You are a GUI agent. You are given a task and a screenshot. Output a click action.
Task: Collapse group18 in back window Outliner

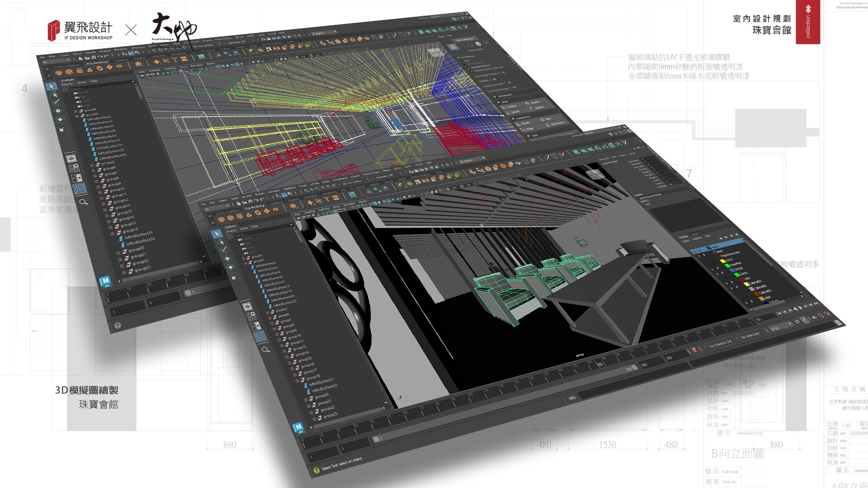click(112, 234)
